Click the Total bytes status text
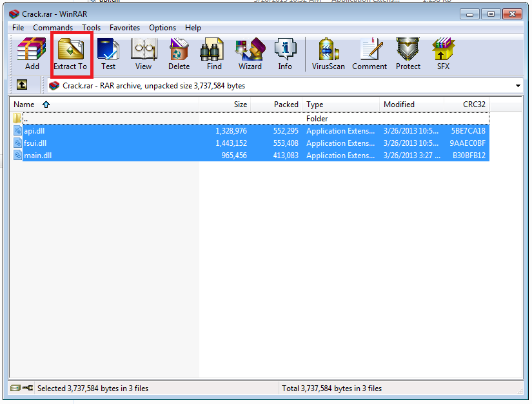Screen dimensions: 532x404 pyautogui.click(x=331, y=388)
